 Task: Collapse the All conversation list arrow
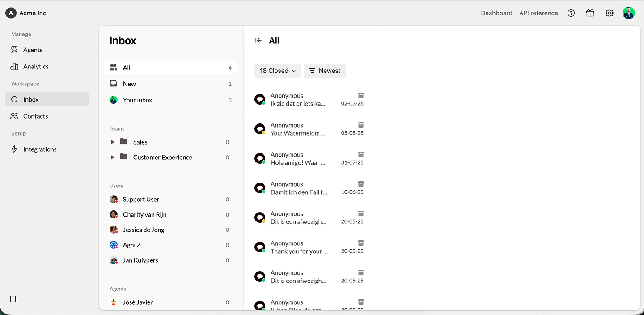258,40
